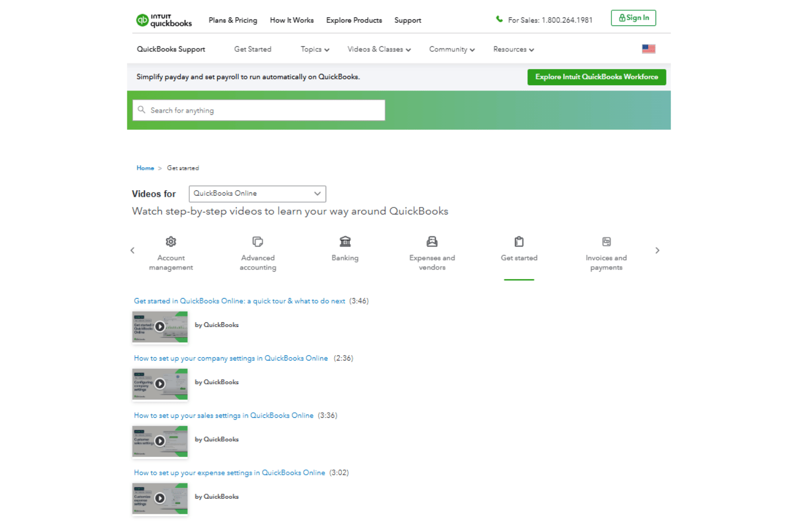
Task: Open How to set up company settings link
Action: pos(231,358)
